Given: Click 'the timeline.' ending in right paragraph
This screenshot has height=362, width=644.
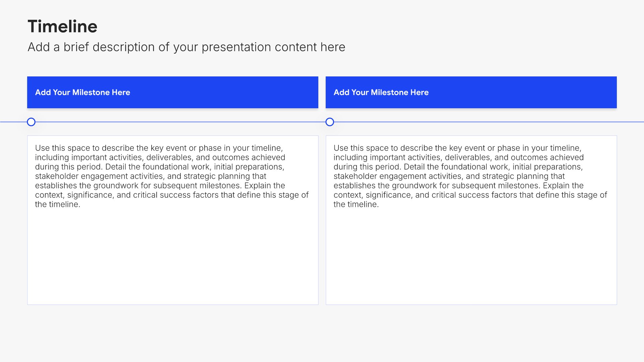Looking at the screenshot, I should click(356, 204).
